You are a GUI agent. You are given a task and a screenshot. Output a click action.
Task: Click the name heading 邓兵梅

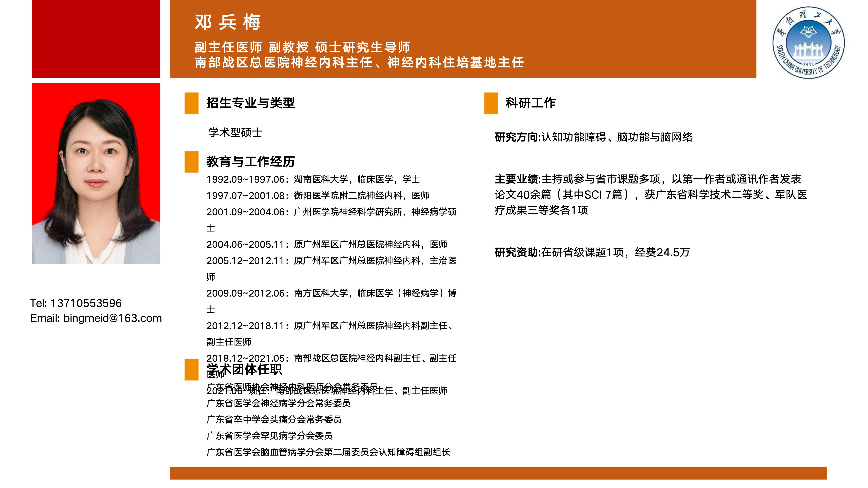coord(228,23)
